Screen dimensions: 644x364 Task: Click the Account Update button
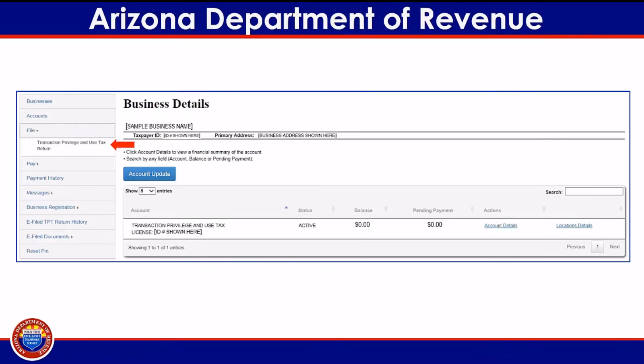pyautogui.click(x=149, y=174)
